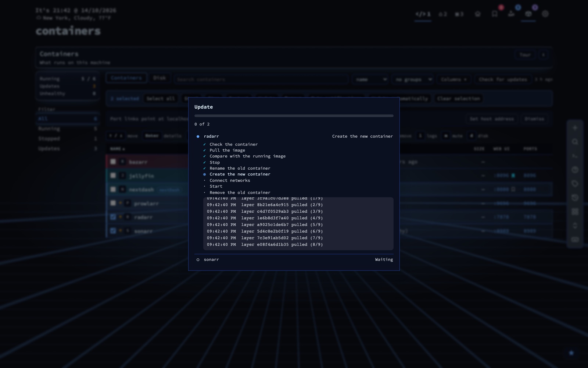Click the settings gear icon in top bar
Viewport: 588px width, 368px height.
545,14
